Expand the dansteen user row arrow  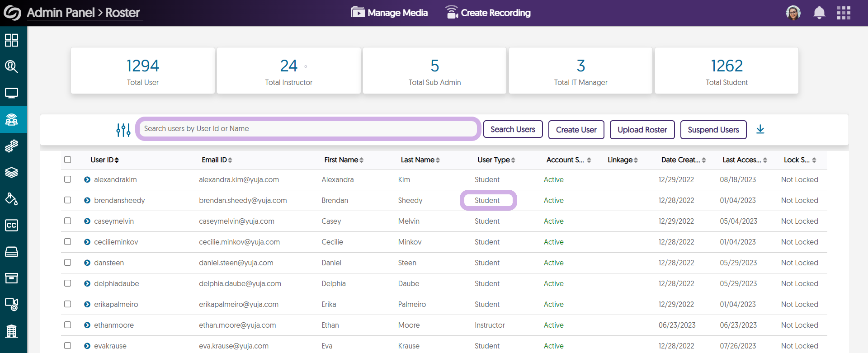(87, 263)
